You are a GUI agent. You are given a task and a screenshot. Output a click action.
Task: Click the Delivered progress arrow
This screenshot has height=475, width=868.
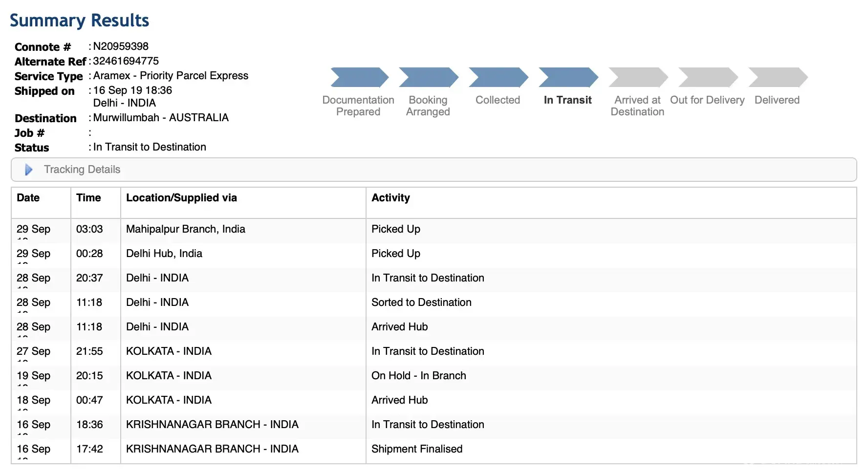(778, 77)
